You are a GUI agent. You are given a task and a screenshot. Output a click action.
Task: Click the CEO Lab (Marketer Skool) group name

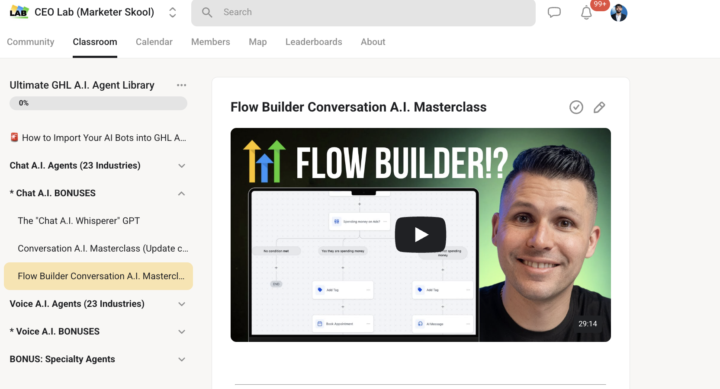coord(94,12)
